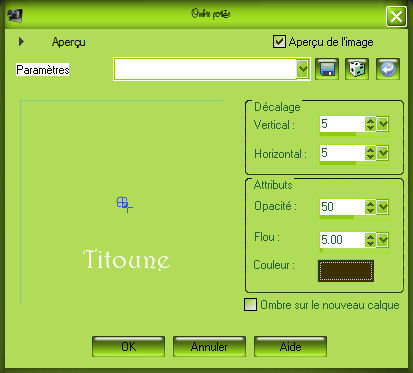Screen dimensions: 413x373
Task: Increase the Vertical offset spinner arrow
Action: pyautogui.click(x=370, y=121)
